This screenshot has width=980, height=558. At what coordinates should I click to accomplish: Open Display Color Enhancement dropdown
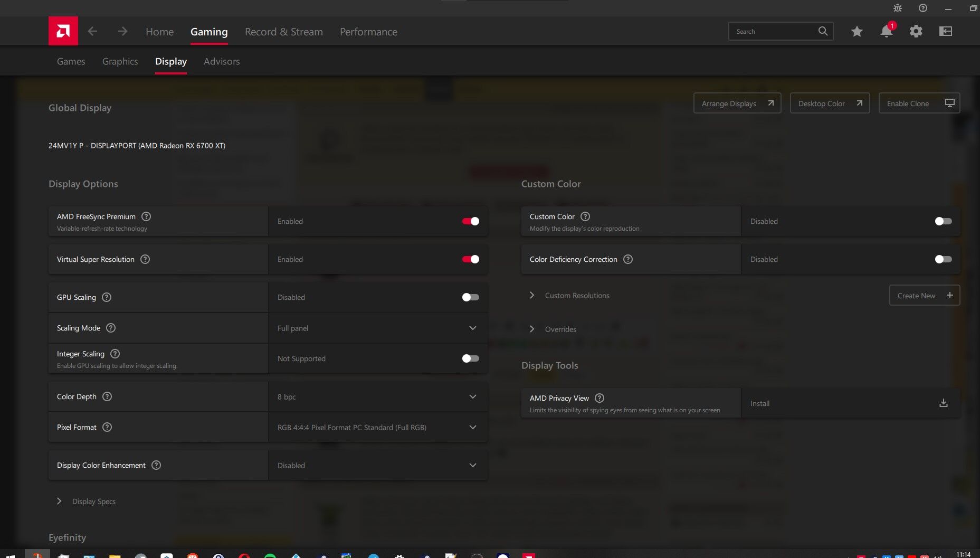click(x=378, y=465)
